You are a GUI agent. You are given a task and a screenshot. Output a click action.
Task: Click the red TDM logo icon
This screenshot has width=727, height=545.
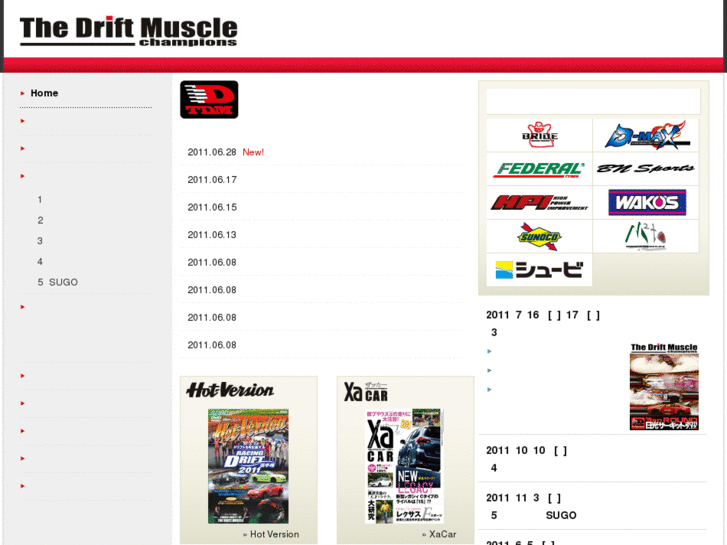(209, 100)
